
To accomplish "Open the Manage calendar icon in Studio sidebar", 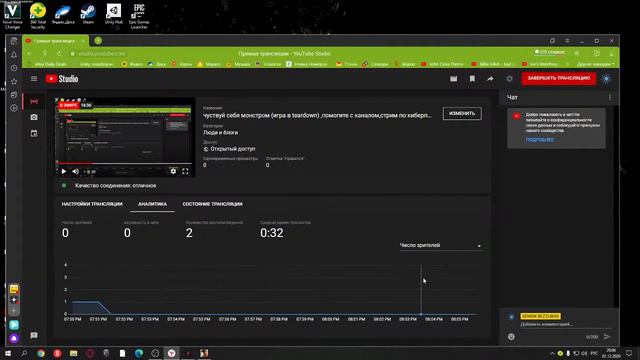I will coord(34,133).
